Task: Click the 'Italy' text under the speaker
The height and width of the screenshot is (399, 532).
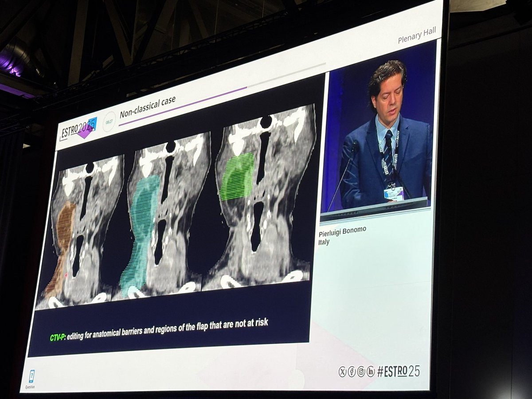Action: 324,243
